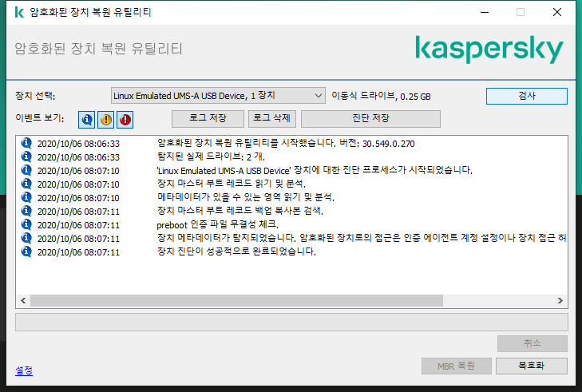The image size is (582, 392).
Task: Select log entry '탐지된 실제 드라이브: 2 개'
Action: 291,156
